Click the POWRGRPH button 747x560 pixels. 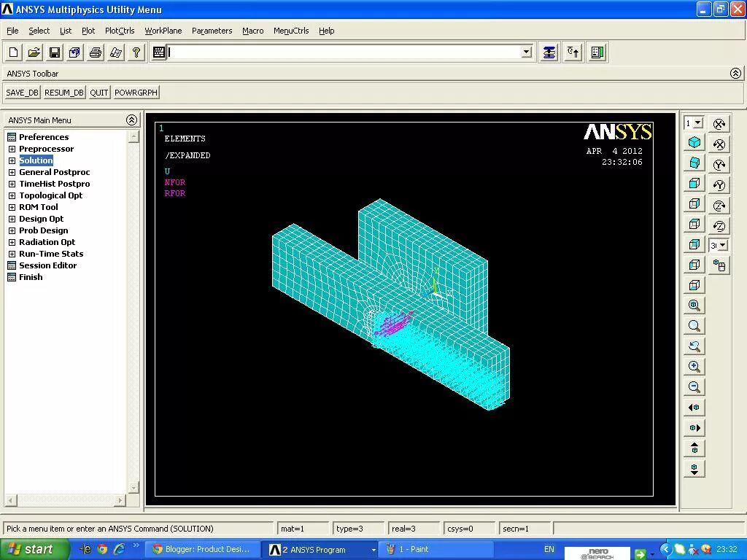(x=136, y=93)
